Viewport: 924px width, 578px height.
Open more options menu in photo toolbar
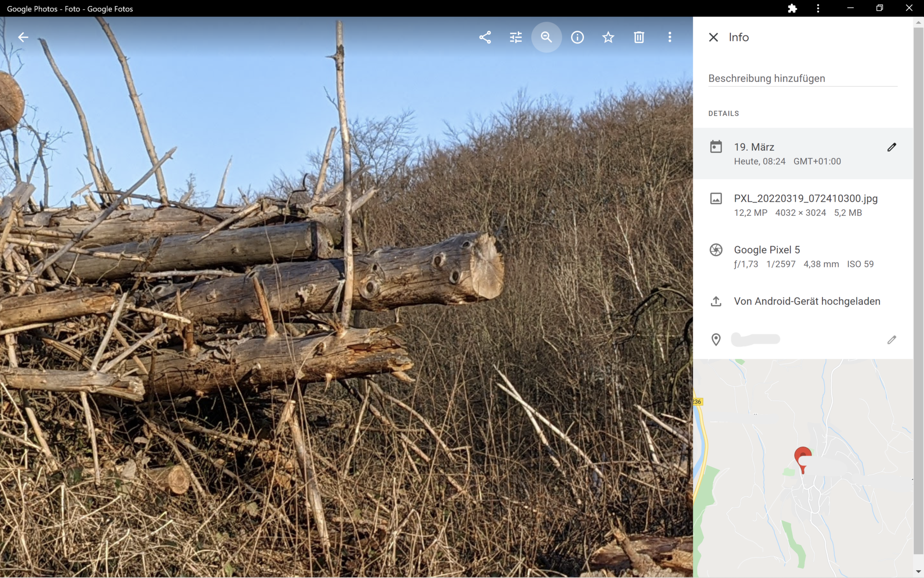click(670, 37)
